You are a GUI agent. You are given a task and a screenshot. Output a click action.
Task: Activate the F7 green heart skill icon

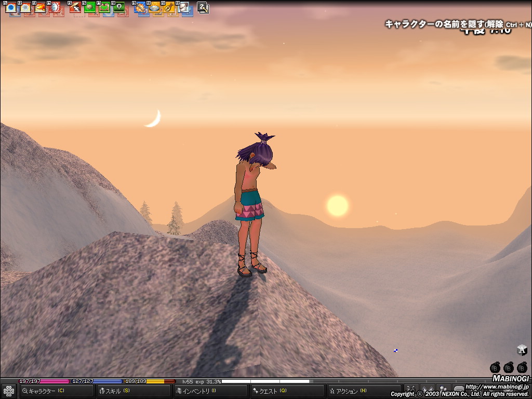(104, 7)
